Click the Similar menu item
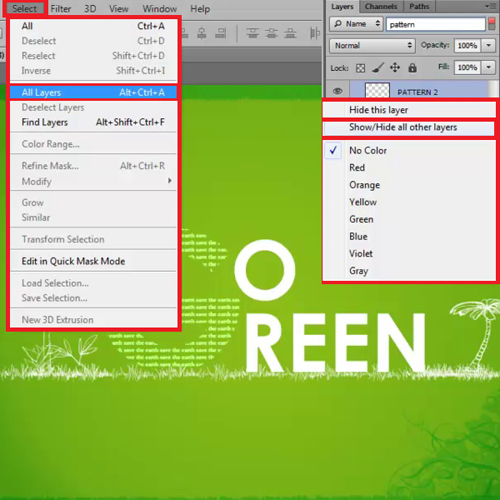The image size is (500, 500). [93, 218]
